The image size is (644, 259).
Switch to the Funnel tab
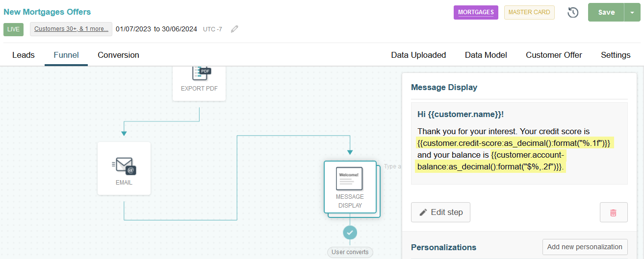(66, 55)
